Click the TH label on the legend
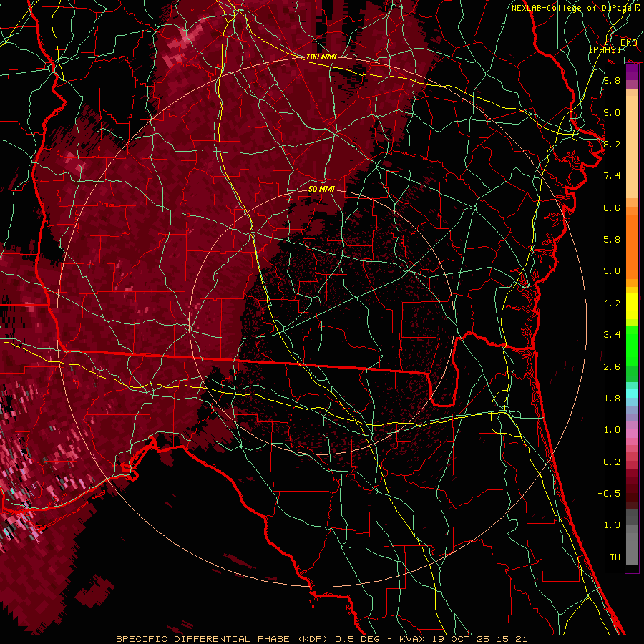 coord(614,557)
